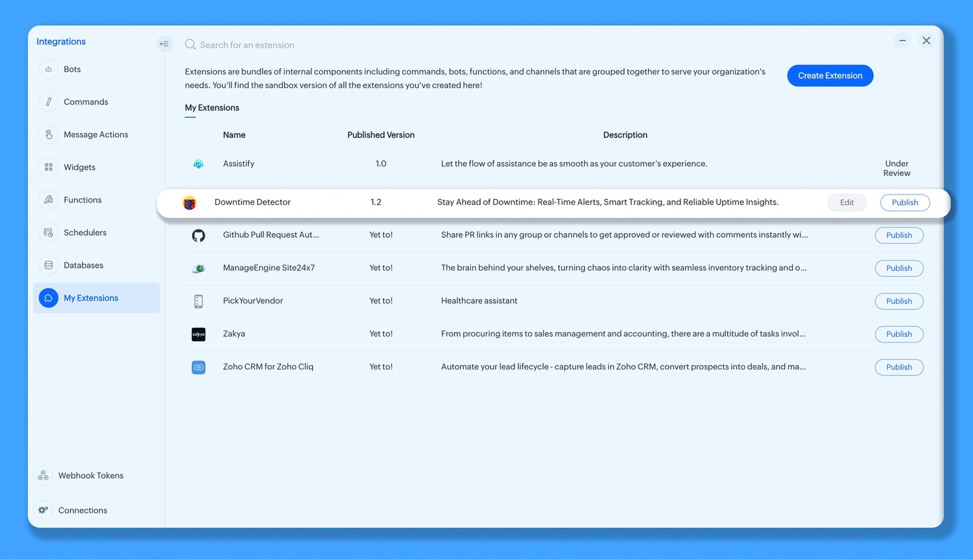Select PickYourVendor extension name
973x560 pixels.
(x=253, y=301)
